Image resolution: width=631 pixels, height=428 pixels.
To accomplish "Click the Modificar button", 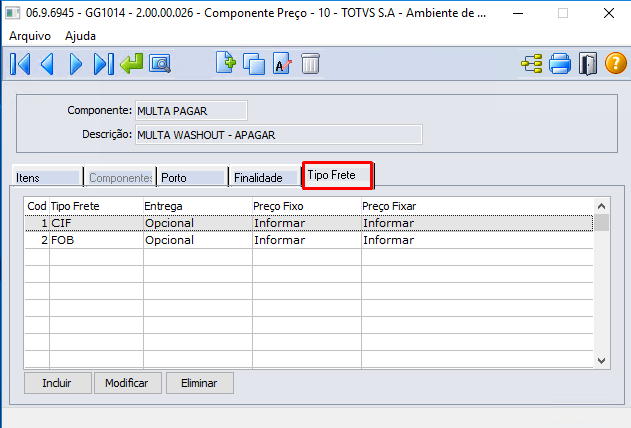I will click(x=127, y=383).
